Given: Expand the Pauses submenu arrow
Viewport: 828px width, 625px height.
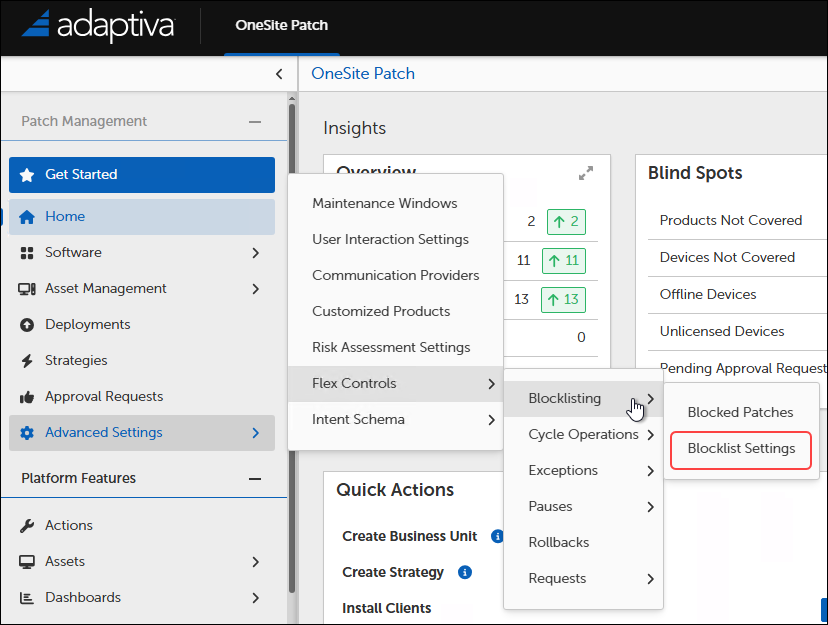Looking at the screenshot, I should pos(651,507).
